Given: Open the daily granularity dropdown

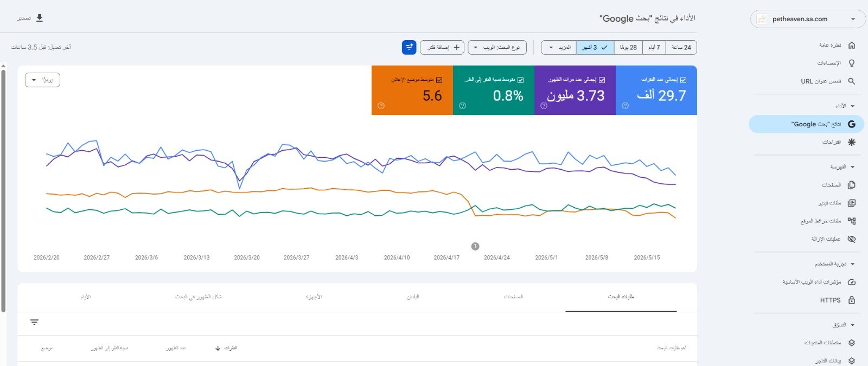Looking at the screenshot, I should click(42, 80).
